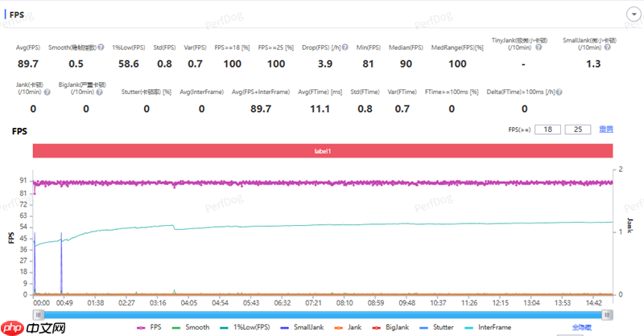Screen dimensions: 644x336
Task: Click help icon next to Smooth metric
Action: click(101, 47)
